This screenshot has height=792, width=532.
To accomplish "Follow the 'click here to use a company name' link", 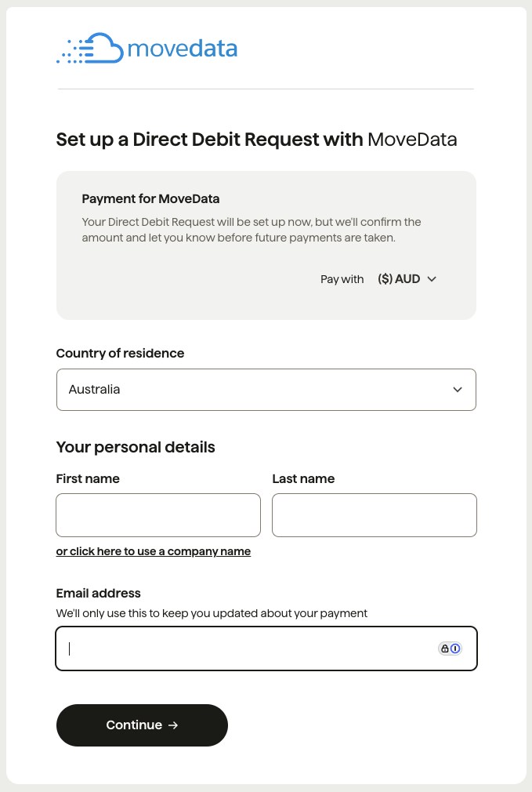I will coord(154,551).
